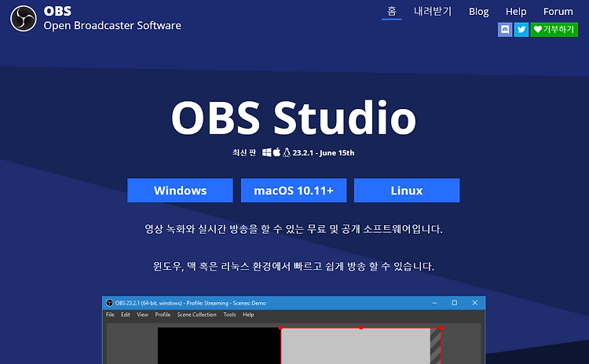The image size is (589, 364).
Task: Click the Linux penguin icon next to version
Action: (287, 152)
